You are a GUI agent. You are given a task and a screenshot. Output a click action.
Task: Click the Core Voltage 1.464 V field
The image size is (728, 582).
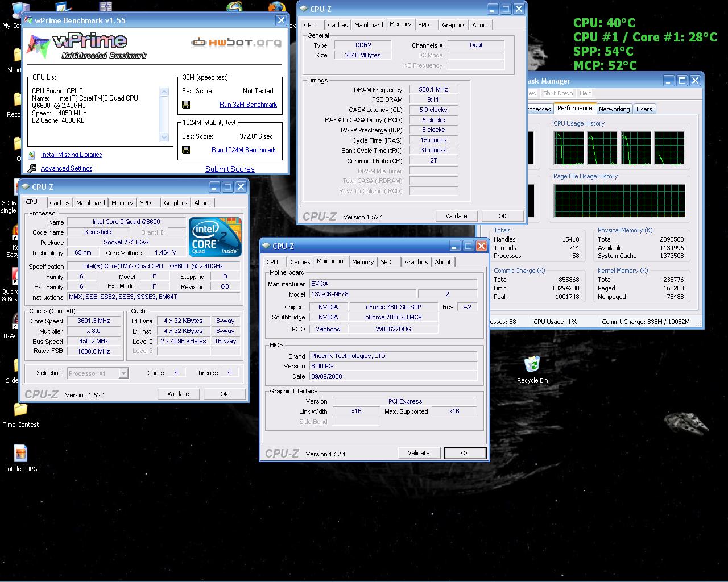click(x=166, y=252)
